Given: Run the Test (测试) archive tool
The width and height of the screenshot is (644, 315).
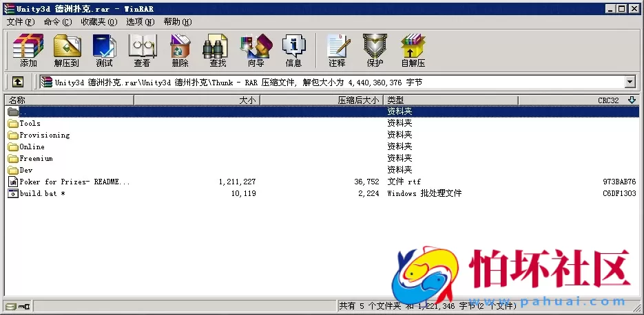Looking at the screenshot, I should pos(104,50).
